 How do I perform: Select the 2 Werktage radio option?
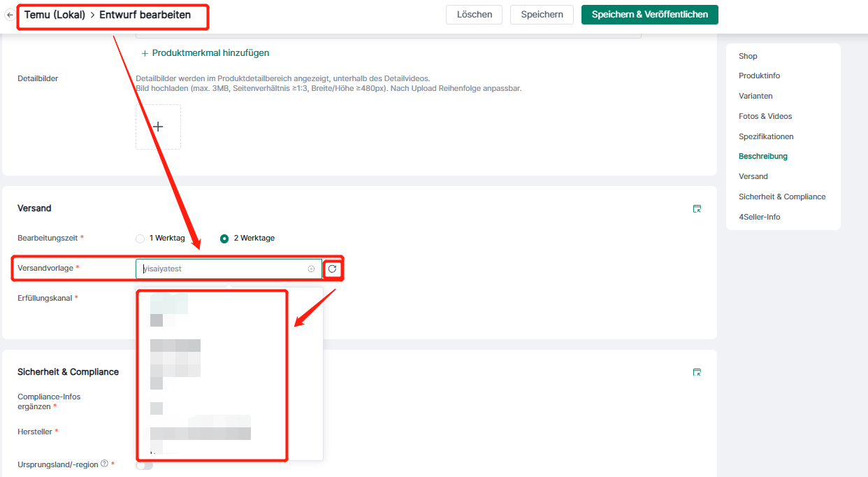[224, 239]
